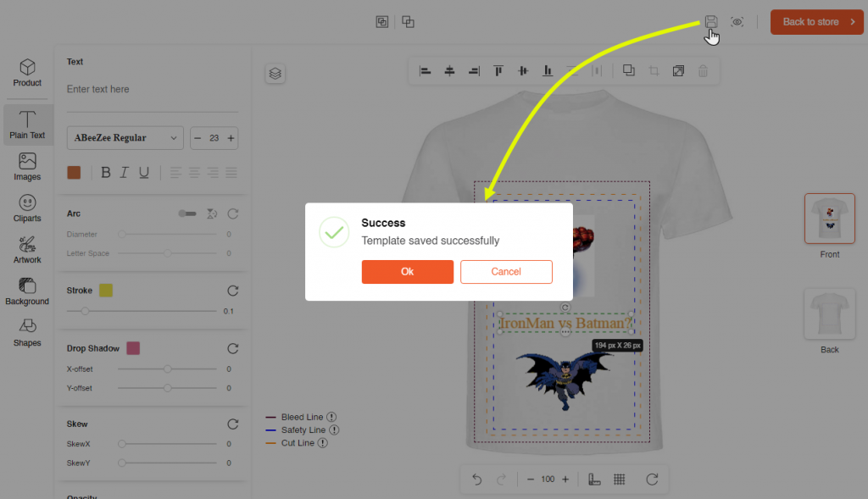Click the horizontal center alignment icon
Viewport: 868px width, 499px height.
(x=449, y=71)
